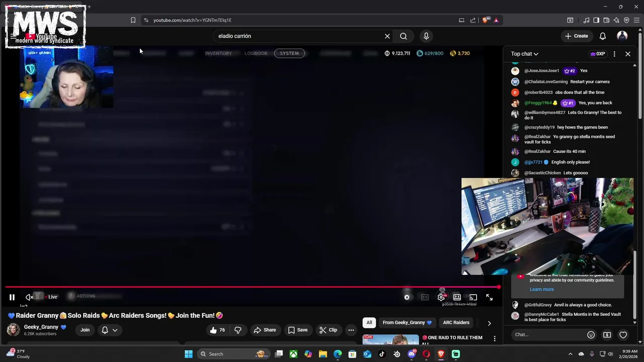Open Geeky_Granny channel avatar

coord(14,330)
